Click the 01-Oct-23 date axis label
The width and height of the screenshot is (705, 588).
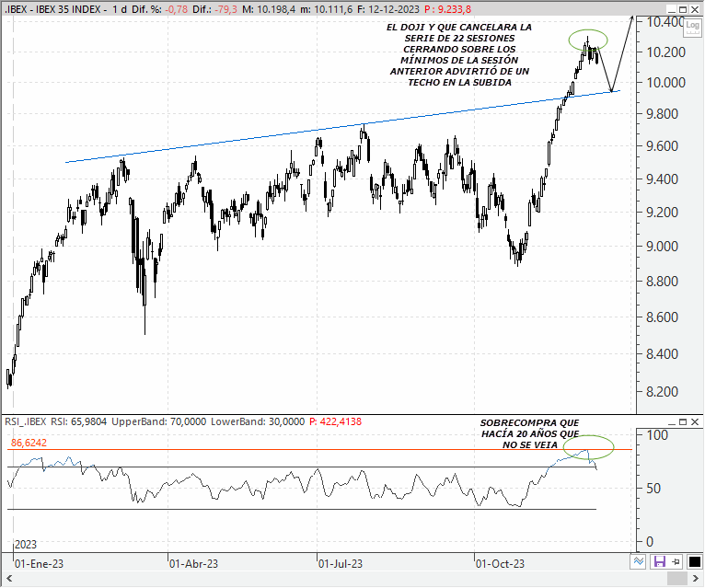click(500, 564)
